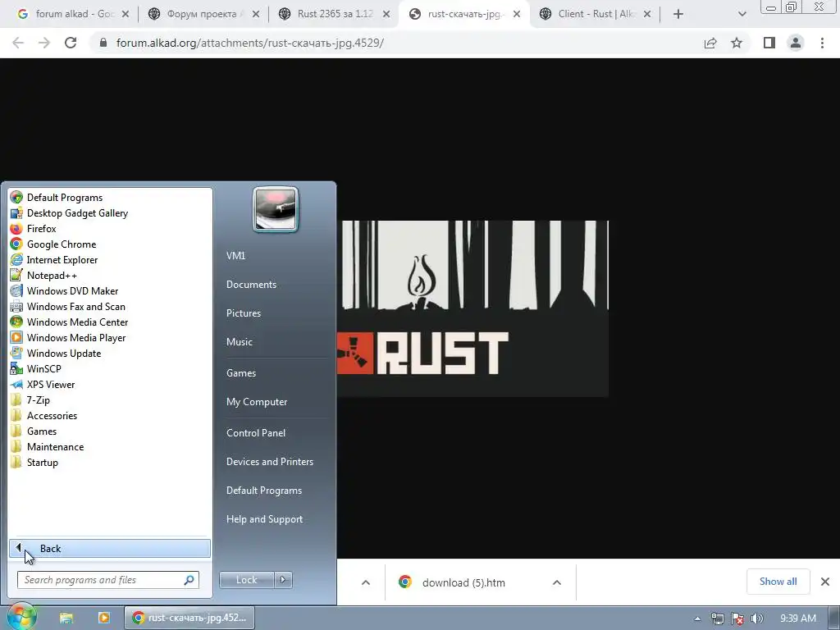840x630 pixels.
Task: Switch to the Rust 2365 tab
Action: pos(331,14)
